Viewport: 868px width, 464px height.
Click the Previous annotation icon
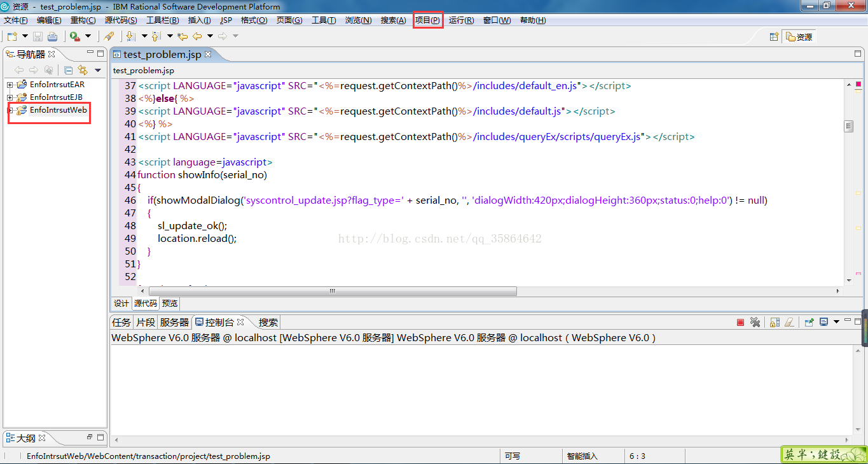tap(156, 36)
